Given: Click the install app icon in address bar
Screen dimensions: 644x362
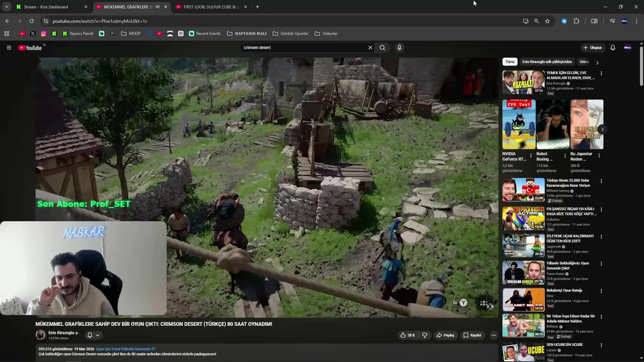Looking at the screenshot, I should (526, 21).
